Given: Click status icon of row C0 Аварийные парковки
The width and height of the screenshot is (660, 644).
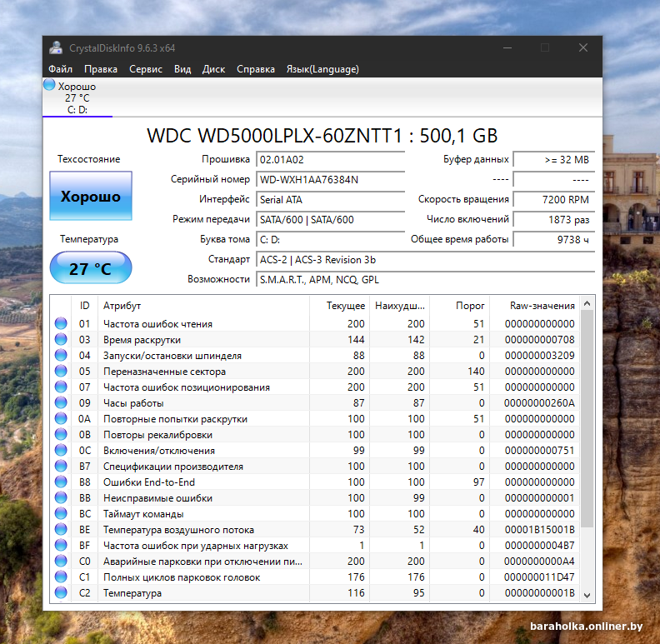Looking at the screenshot, I should click(x=61, y=561).
